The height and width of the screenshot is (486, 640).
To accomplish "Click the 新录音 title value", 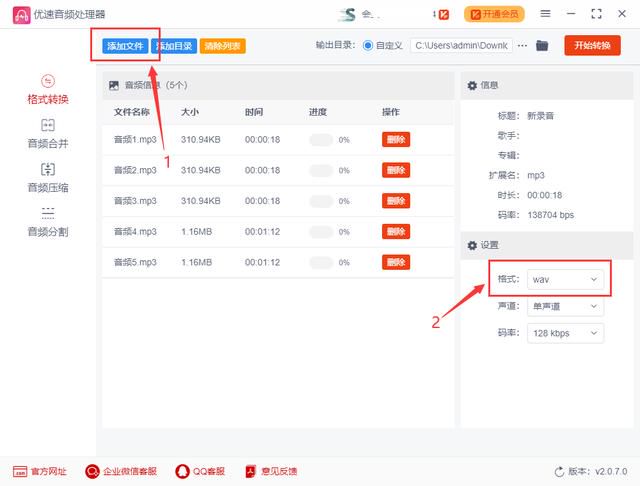I will [540, 115].
